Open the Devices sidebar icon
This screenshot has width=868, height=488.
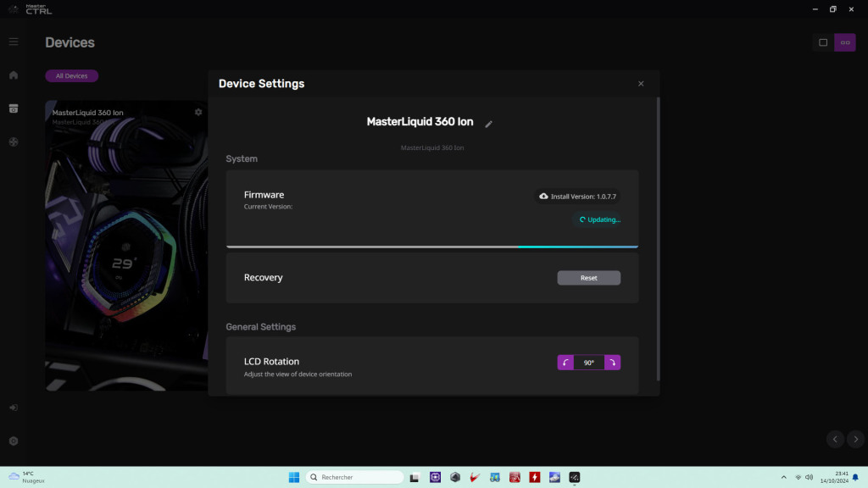(x=14, y=108)
